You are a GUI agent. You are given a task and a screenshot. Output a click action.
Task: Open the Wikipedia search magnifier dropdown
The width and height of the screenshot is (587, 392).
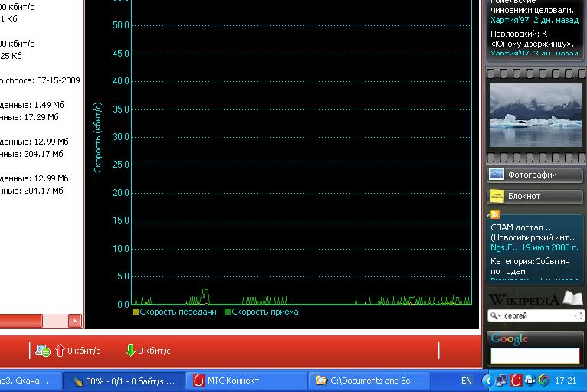point(496,315)
